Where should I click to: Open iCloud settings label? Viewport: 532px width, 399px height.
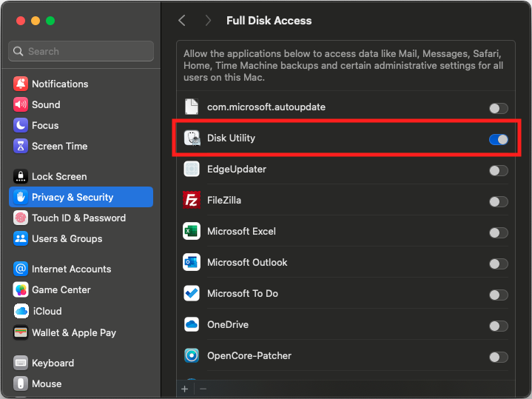point(47,311)
